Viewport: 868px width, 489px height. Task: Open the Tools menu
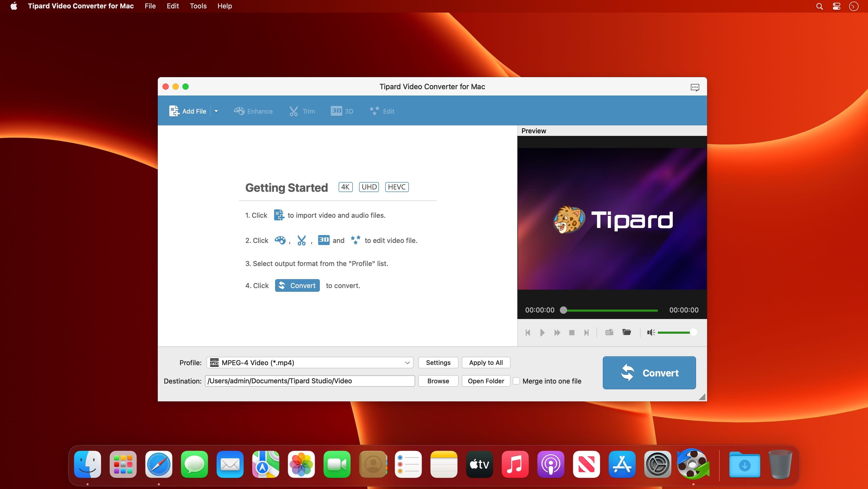(198, 6)
